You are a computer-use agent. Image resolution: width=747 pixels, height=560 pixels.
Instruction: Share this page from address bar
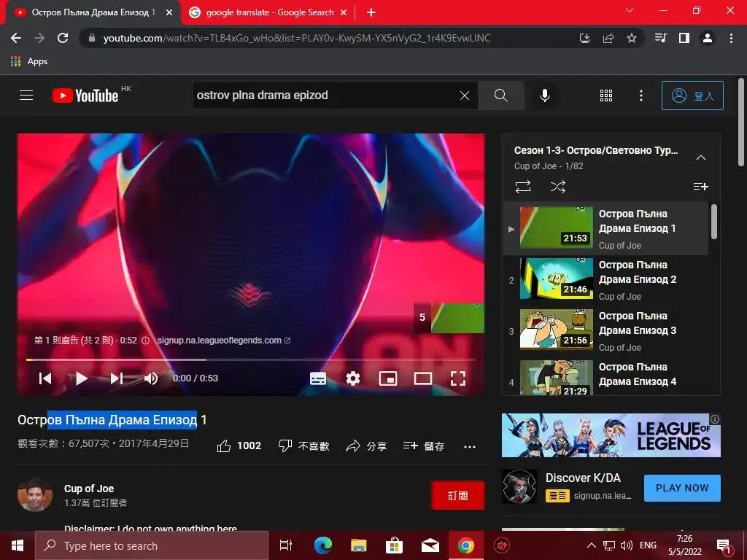[x=608, y=38]
